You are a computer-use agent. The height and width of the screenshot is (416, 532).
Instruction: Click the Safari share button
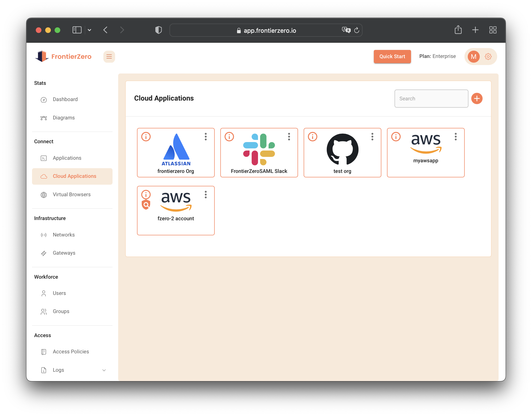[458, 30]
